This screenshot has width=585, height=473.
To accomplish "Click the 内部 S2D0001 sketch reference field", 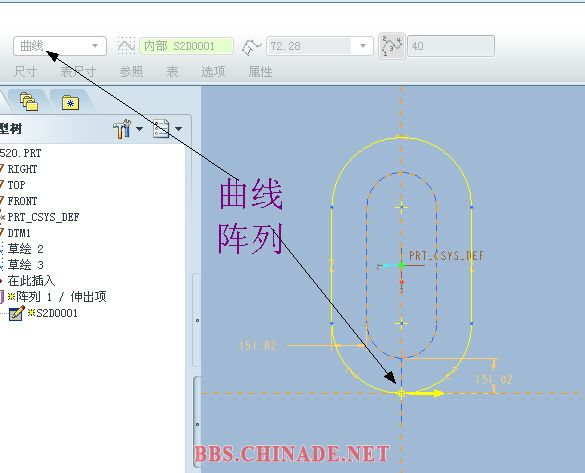I will 186,46.
